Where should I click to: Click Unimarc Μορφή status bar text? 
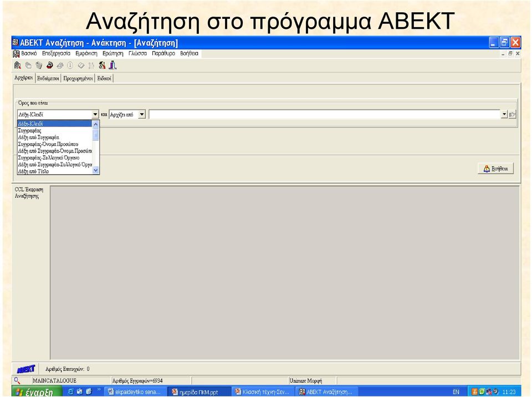tap(306, 381)
